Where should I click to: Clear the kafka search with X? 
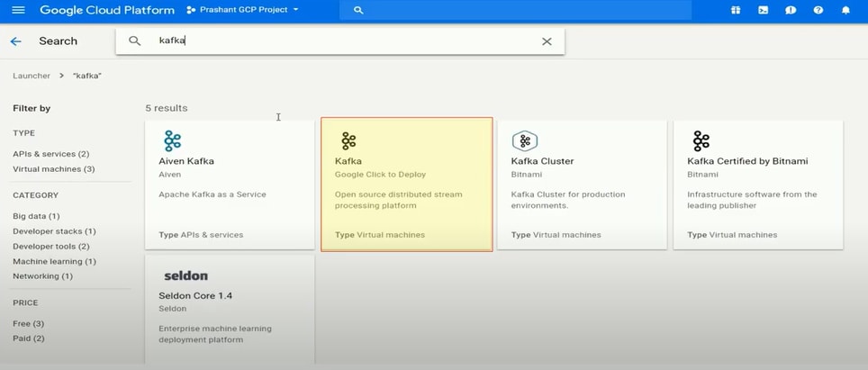point(547,41)
